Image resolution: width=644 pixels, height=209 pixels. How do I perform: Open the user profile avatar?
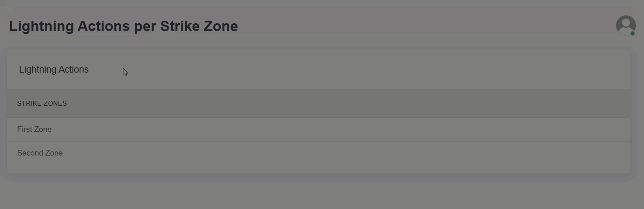[626, 25]
